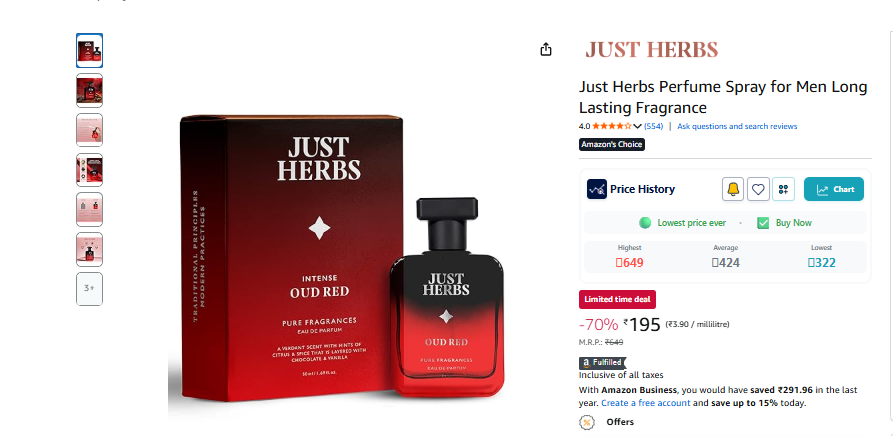Screen dimensions: 893x436
Task: Click the share icon above product image
Action: point(546,50)
